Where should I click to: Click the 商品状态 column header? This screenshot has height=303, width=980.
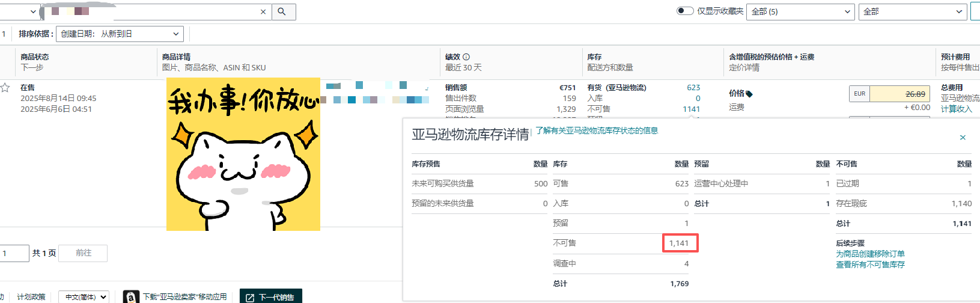[x=35, y=57]
